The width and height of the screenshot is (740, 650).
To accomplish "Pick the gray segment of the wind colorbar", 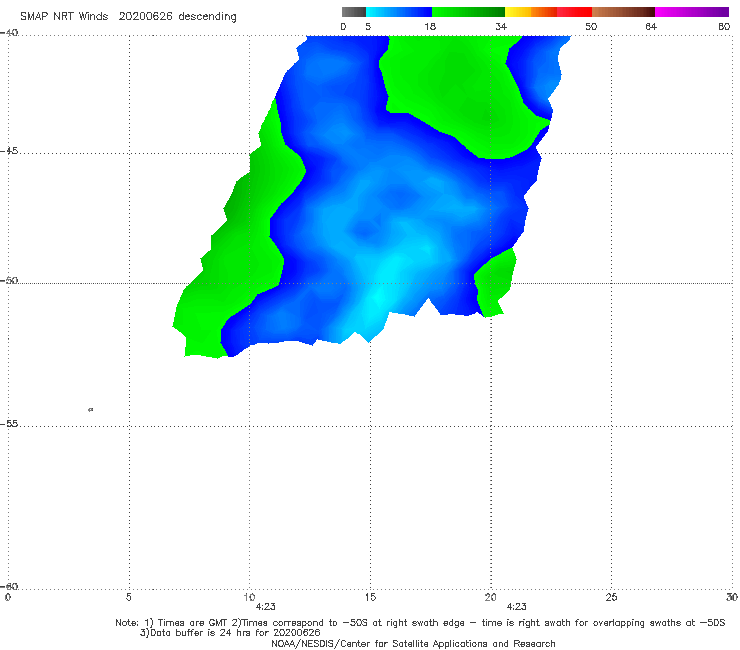I will (x=354, y=12).
